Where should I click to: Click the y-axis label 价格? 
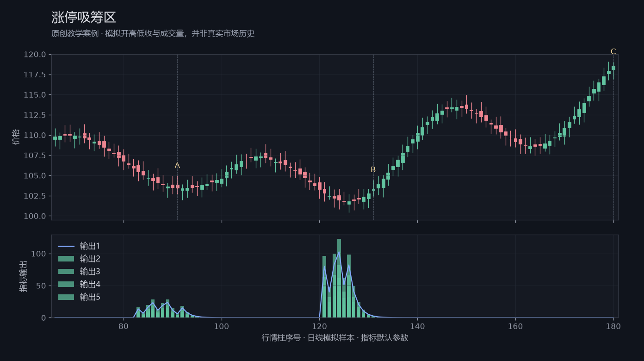coord(16,137)
